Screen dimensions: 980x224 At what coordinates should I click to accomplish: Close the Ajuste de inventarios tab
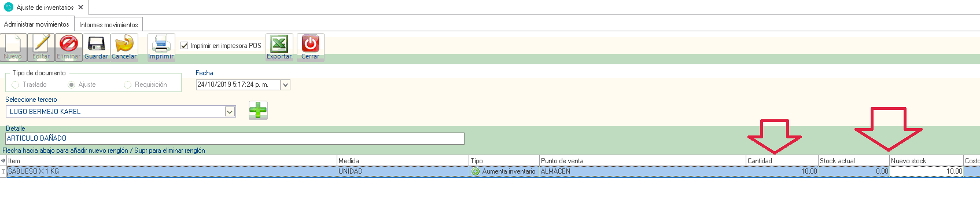tap(81, 8)
